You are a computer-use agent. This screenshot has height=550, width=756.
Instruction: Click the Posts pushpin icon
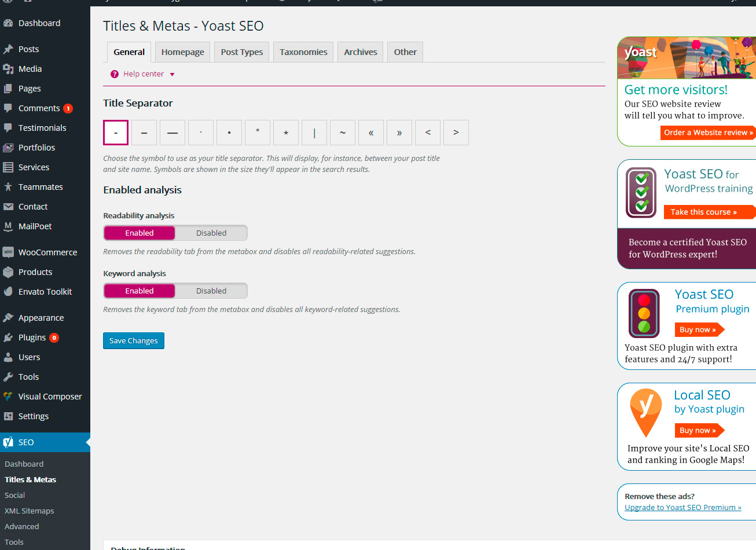8,49
